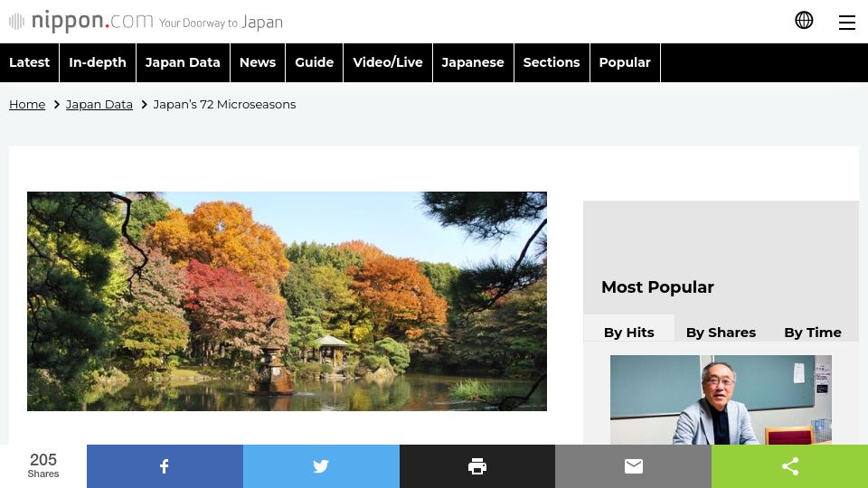
Task: Share the article by email icon
Action: (x=633, y=466)
